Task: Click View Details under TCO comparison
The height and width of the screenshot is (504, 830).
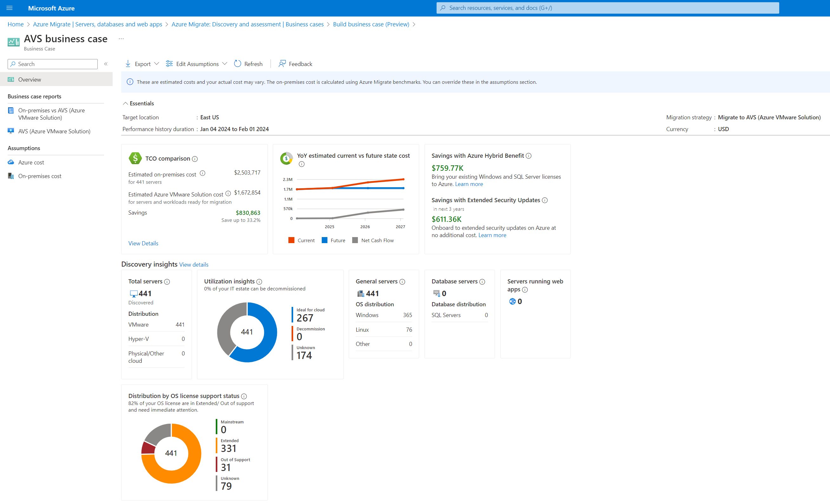Action: pyautogui.click(x=143, y=243)
